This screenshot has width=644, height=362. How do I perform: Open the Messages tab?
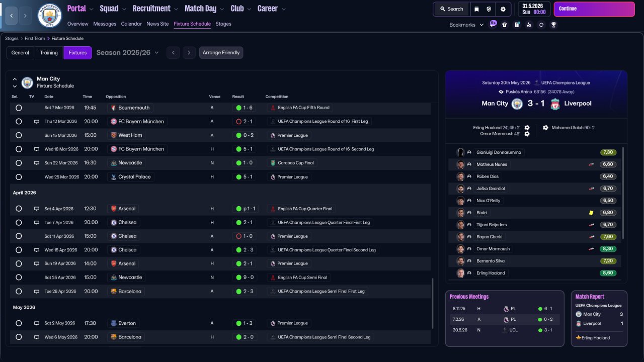(x=105, y=24)
